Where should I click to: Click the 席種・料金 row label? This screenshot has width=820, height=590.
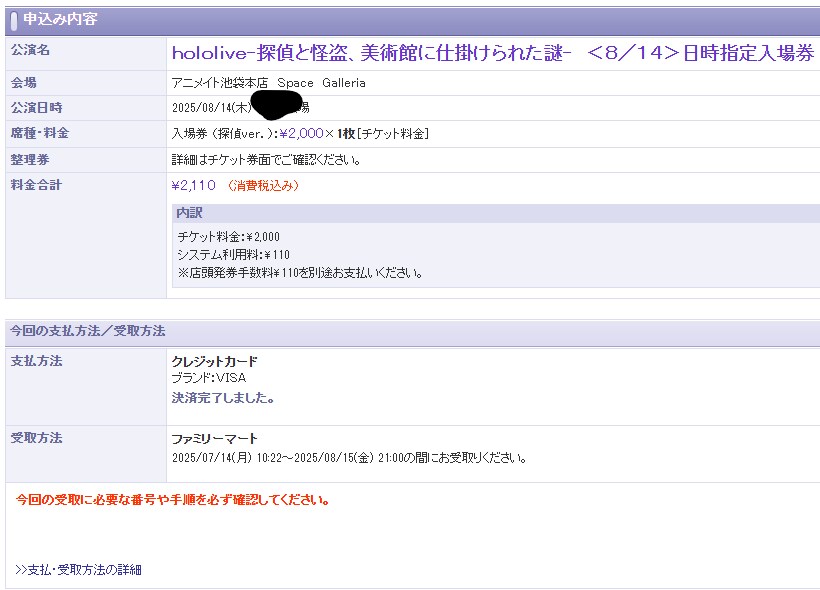coord(40,133)
